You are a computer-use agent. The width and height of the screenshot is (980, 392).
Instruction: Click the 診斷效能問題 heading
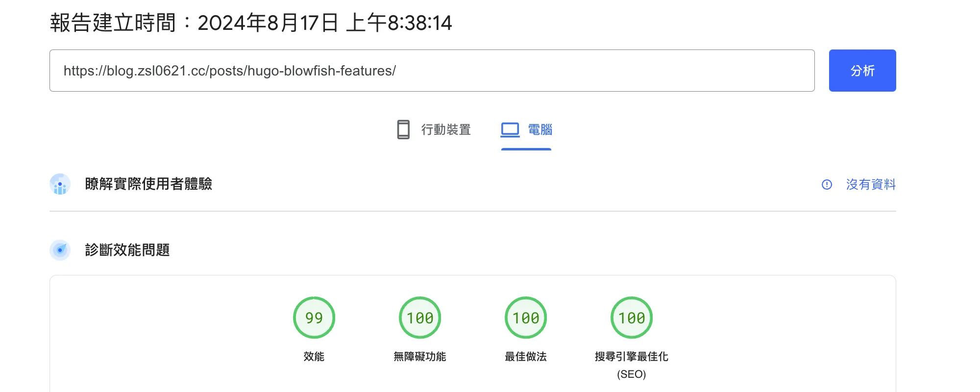127,250
